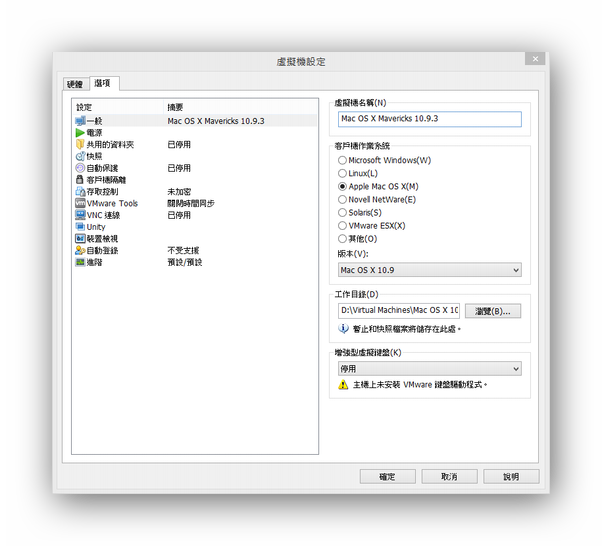Click the 共用的資料夾 shared folder icon
The width and height of the screenshot is (602, 546).
click(x=80, y=144)
